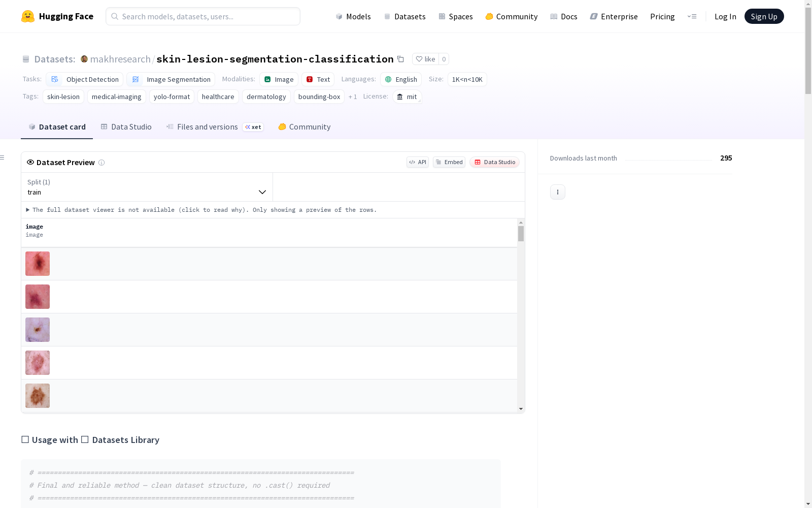Click the yolo-format tag

(172, 97)
